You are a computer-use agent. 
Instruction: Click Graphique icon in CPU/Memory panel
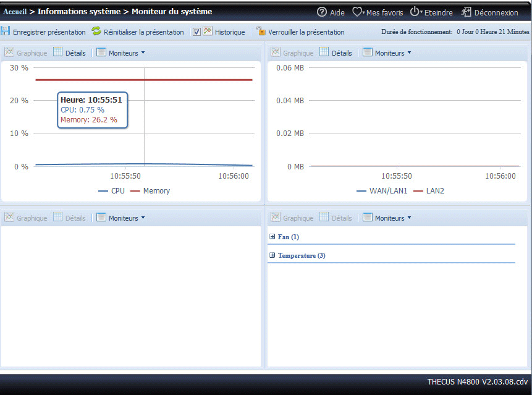[9, 52]
